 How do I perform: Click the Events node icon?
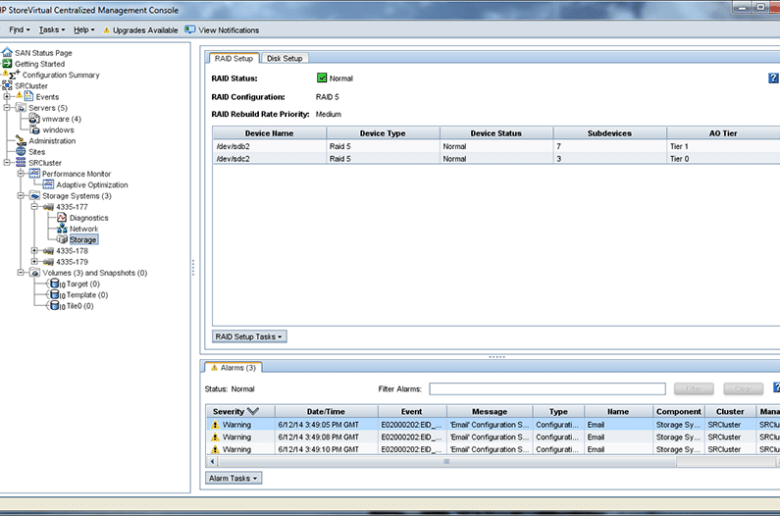29,96
